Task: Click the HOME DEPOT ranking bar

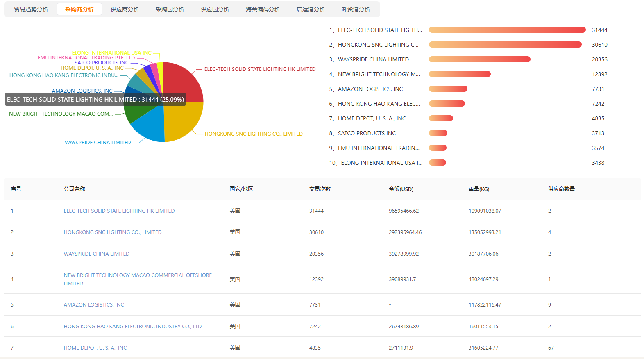Action: pos(441,118)
